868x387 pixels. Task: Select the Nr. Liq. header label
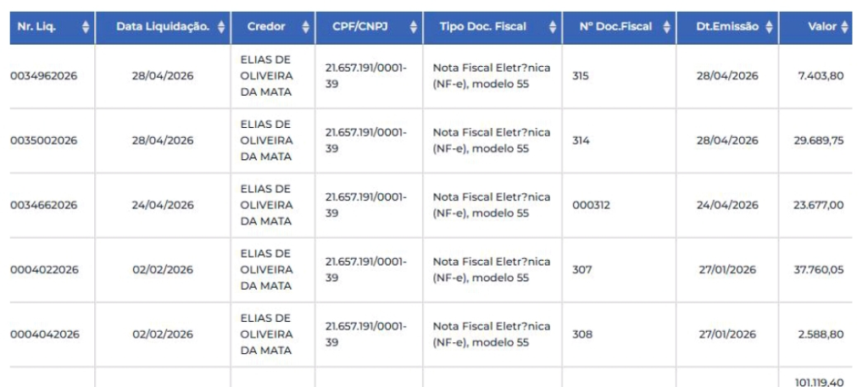pos(36,26)
